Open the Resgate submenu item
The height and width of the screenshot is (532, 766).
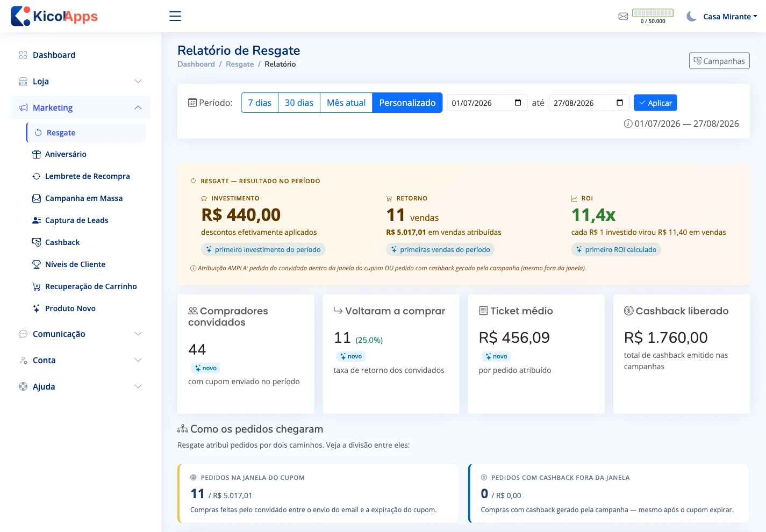coord(86,133)
